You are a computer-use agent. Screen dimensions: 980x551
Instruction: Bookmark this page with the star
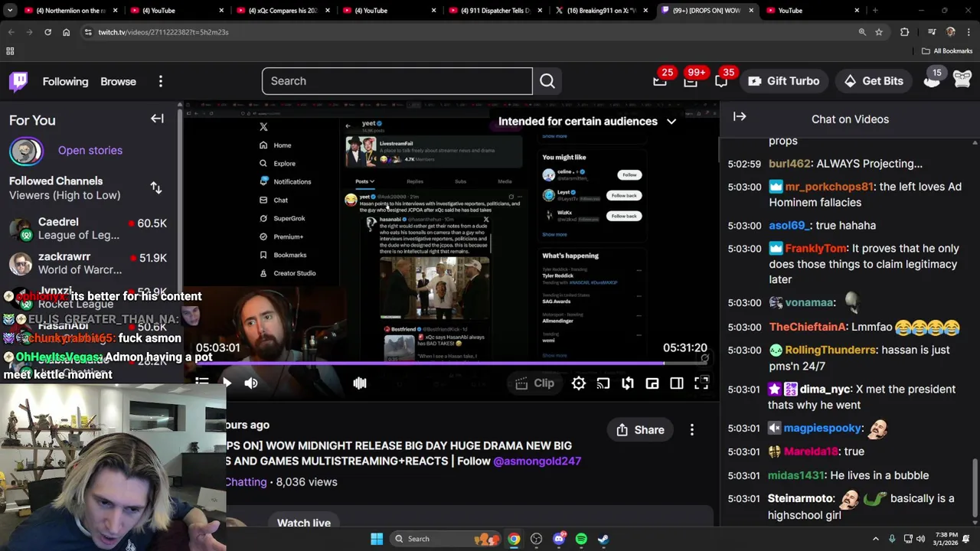[879, 32]
